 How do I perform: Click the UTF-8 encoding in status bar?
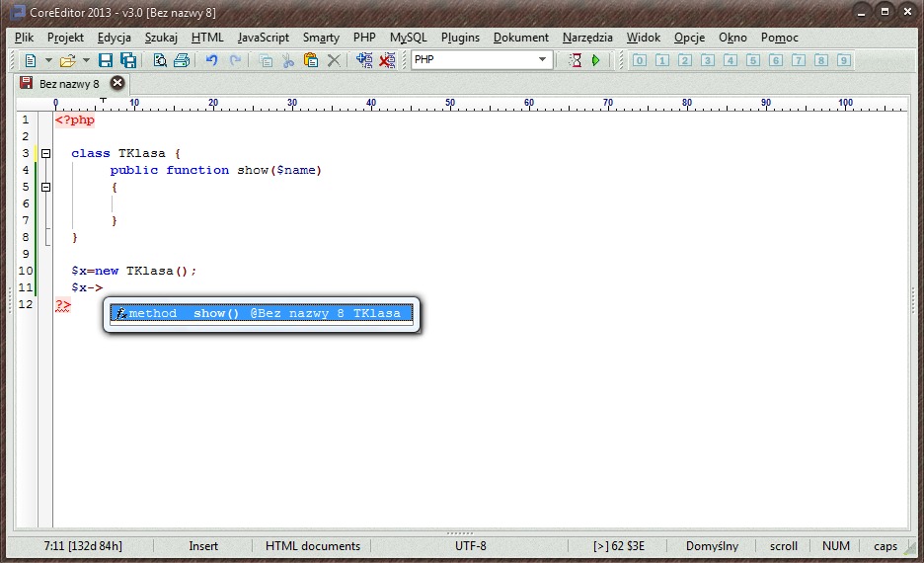470,546
